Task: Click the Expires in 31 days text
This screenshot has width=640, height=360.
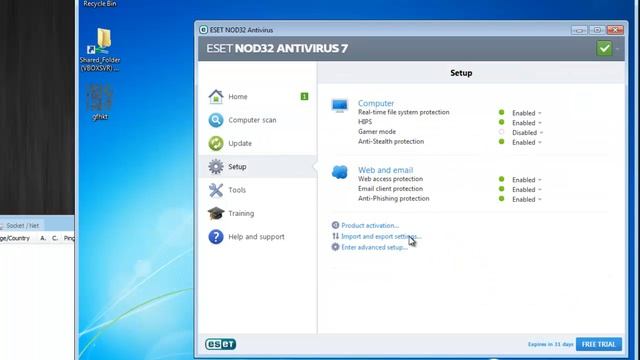Action: [x=550, y=344]
